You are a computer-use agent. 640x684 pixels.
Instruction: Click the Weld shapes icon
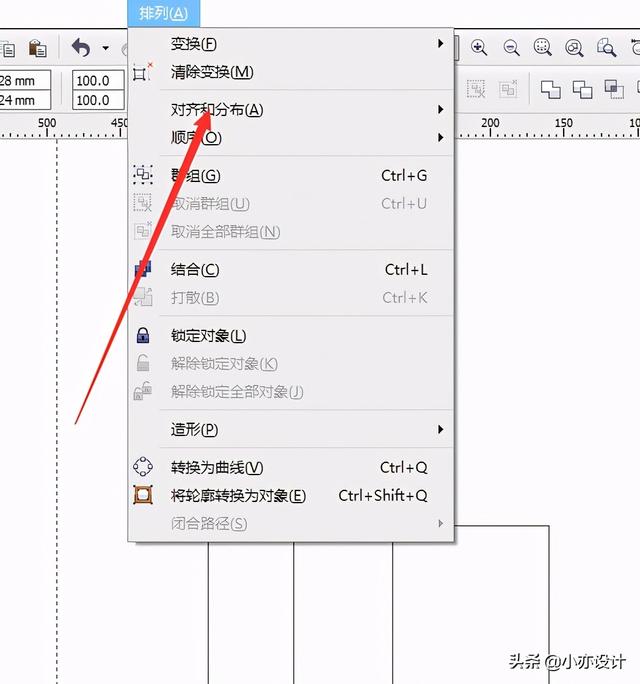pyautogui.click(x=550, y=89)
